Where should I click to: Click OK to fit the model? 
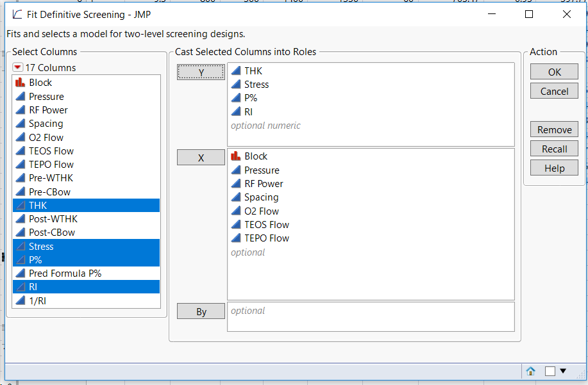coord(553,71)
